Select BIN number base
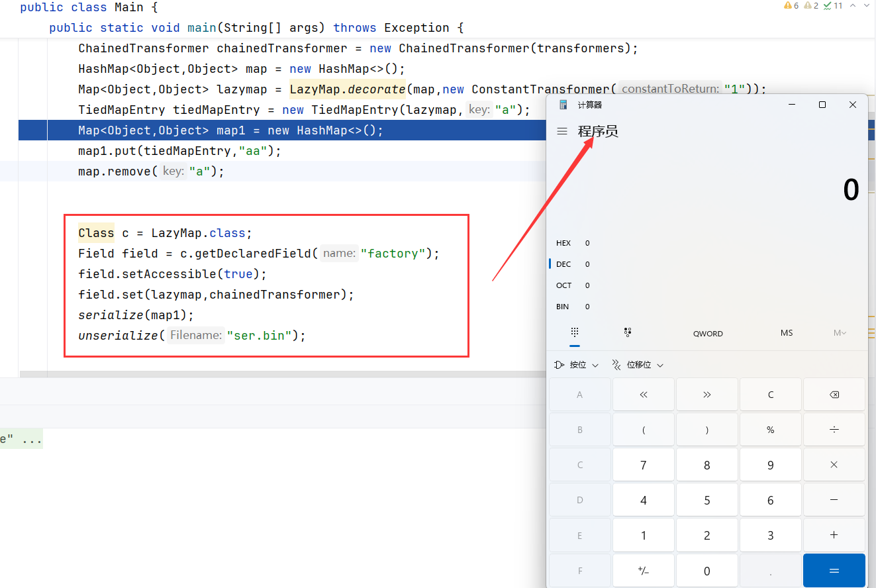 pyautogui.click(x=573, y=307)
